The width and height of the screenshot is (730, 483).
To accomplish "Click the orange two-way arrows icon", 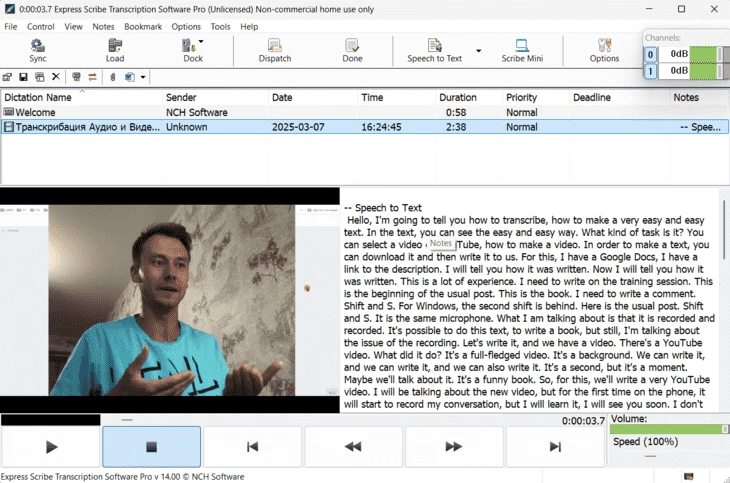I will (92, 77).
